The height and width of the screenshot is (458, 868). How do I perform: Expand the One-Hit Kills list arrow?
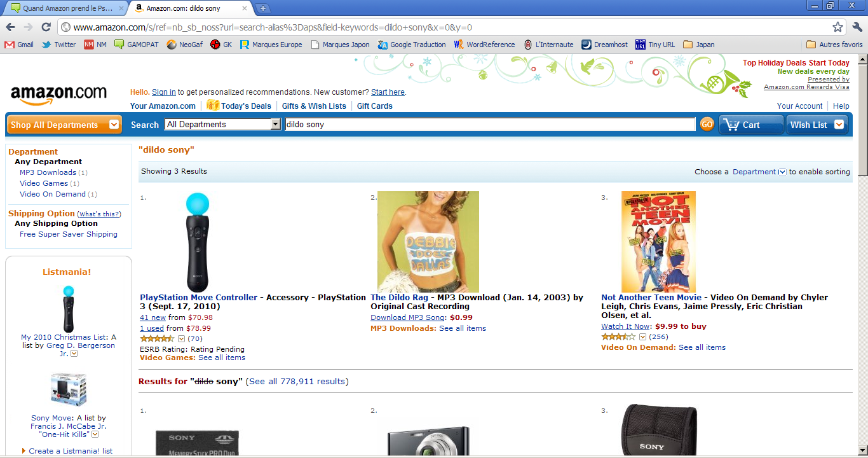coord(95,434)
